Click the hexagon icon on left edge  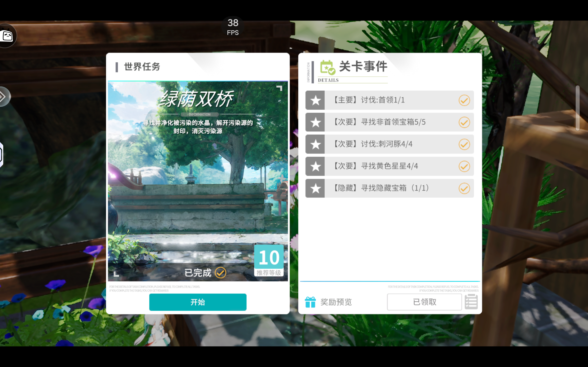point(1,155)
